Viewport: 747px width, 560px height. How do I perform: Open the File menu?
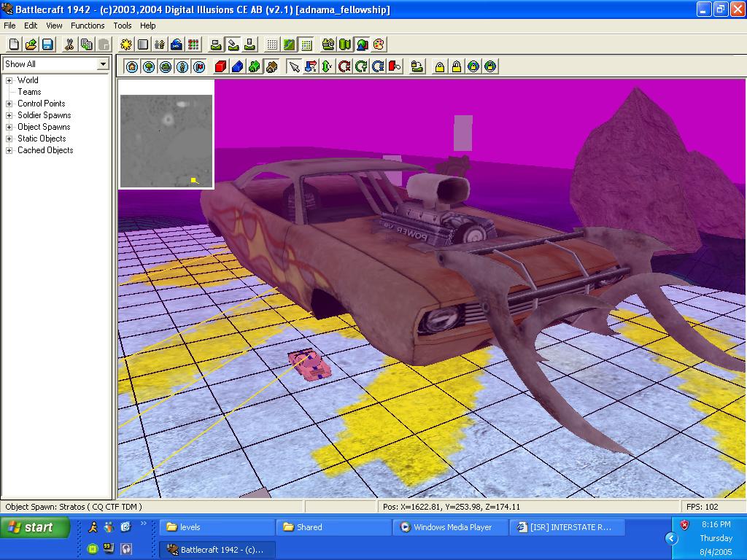tap(9, 26)
